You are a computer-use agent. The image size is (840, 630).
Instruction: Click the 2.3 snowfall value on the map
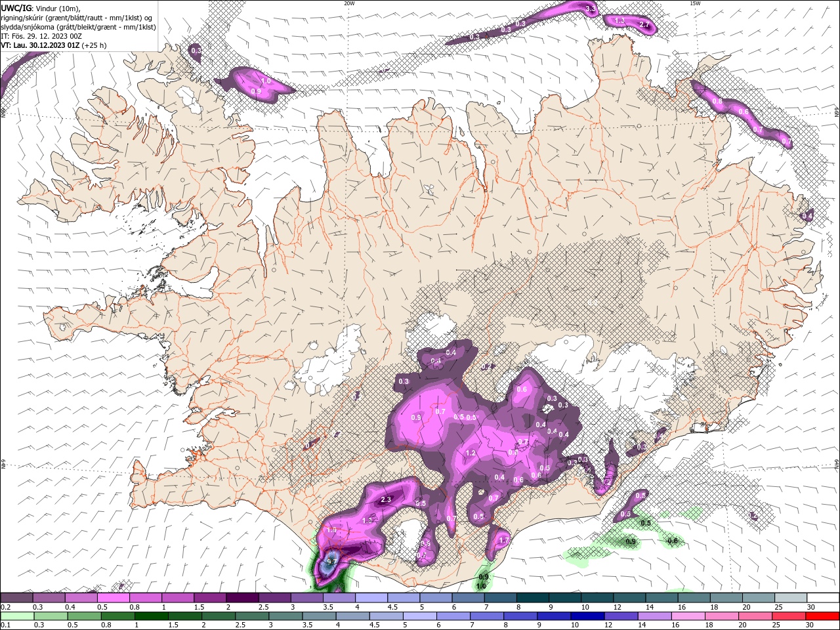[386, 499]
